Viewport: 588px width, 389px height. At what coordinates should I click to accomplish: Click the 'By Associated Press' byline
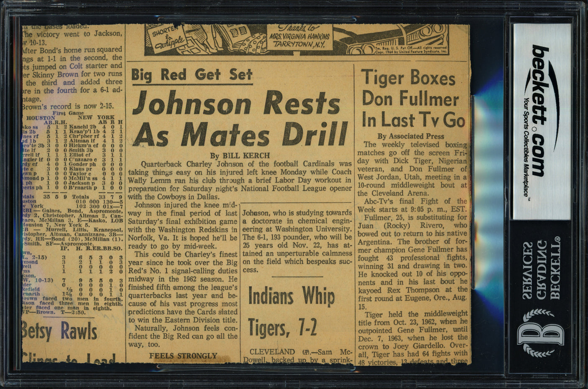[411, 136]
